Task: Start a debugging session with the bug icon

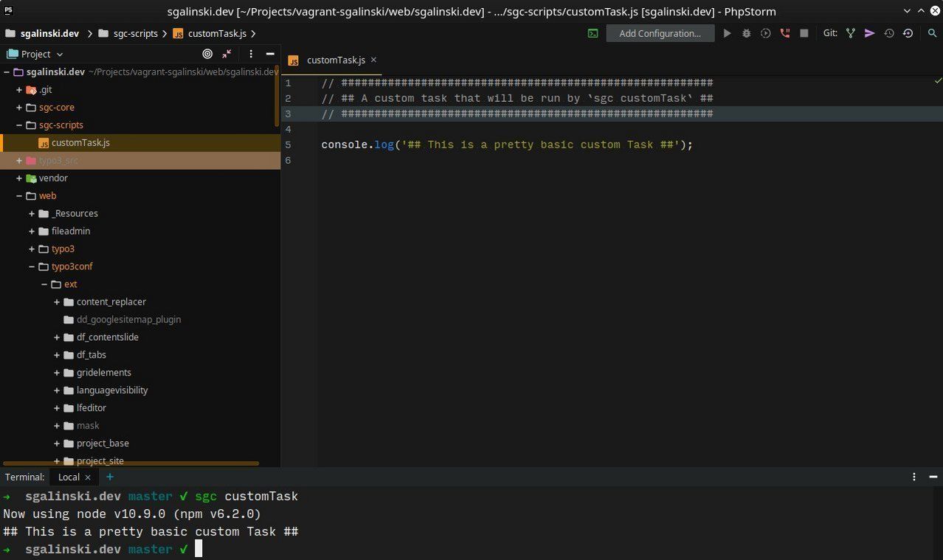Action: 746,33
